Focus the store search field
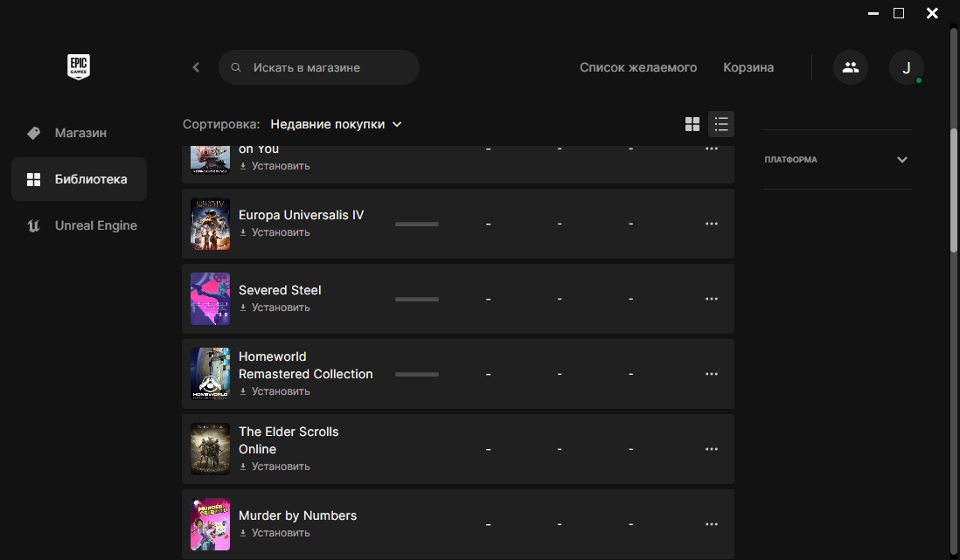 319,67
